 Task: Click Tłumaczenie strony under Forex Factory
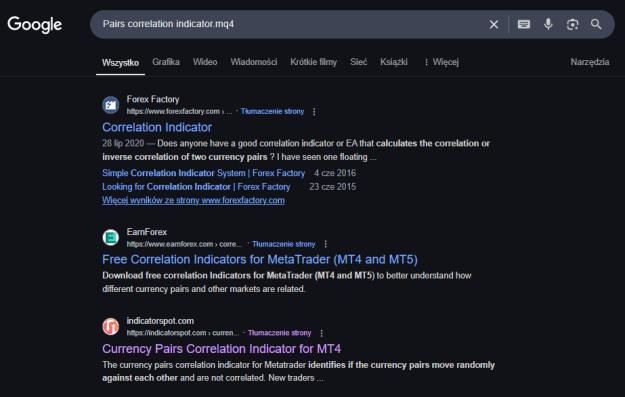click(272, 112)
